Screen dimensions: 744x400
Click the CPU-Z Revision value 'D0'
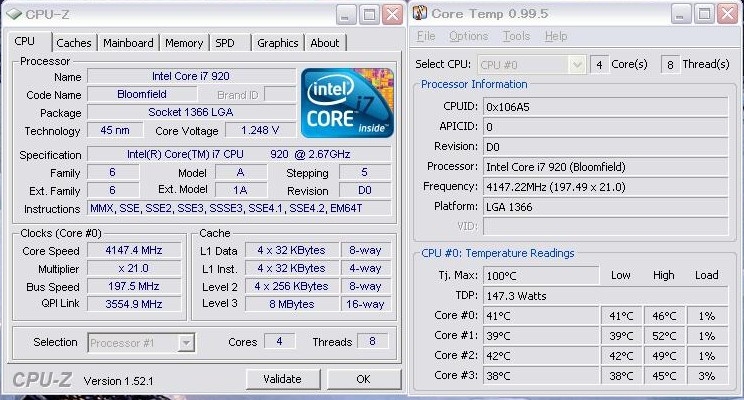pyautogui.click(x=365, y=190)
